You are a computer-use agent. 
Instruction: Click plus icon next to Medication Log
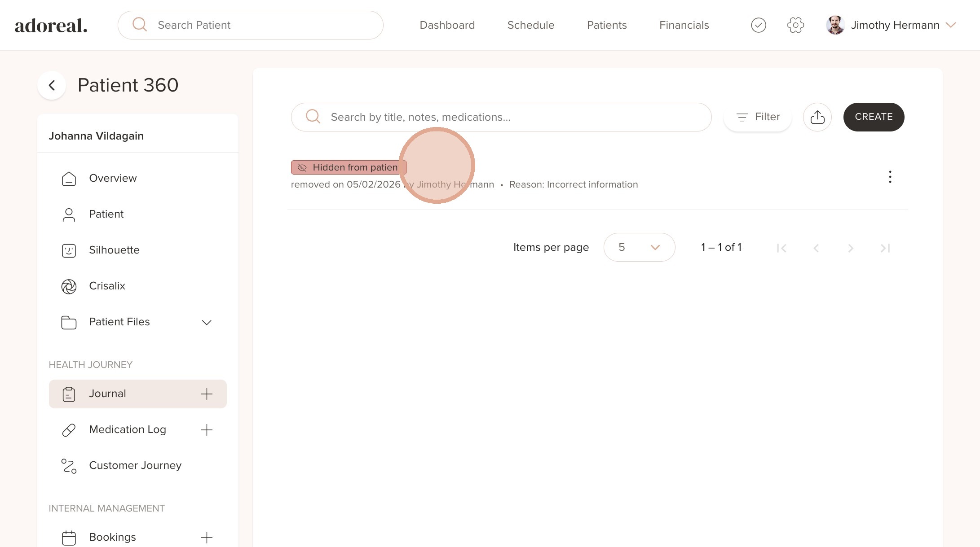coord(207,430)
